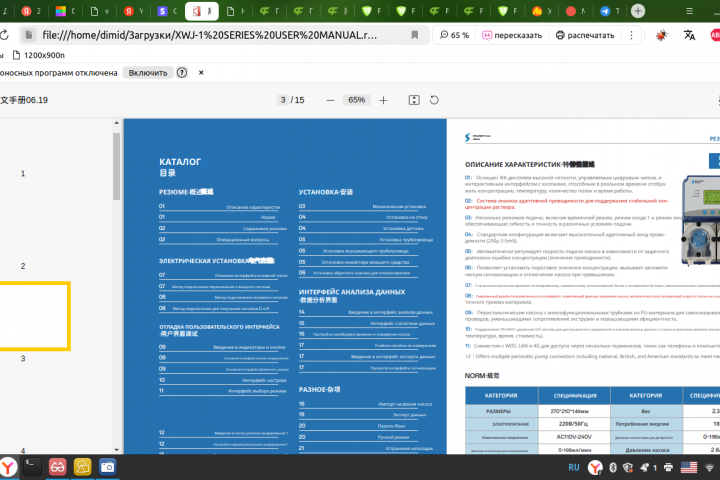Zoom in the PDF with plus button
Image resolution: width=720 pixels, height=480 pixels.
(x=383, y=100)
